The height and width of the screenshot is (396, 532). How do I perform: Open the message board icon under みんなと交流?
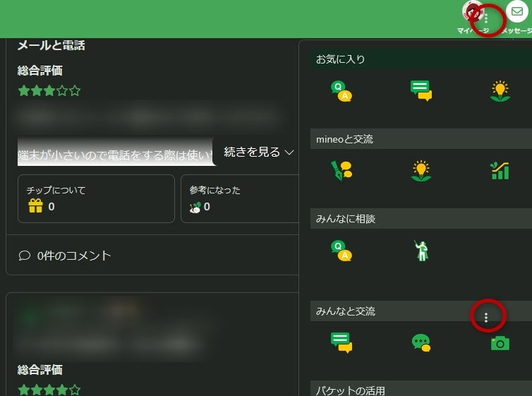tap(341, 342)
